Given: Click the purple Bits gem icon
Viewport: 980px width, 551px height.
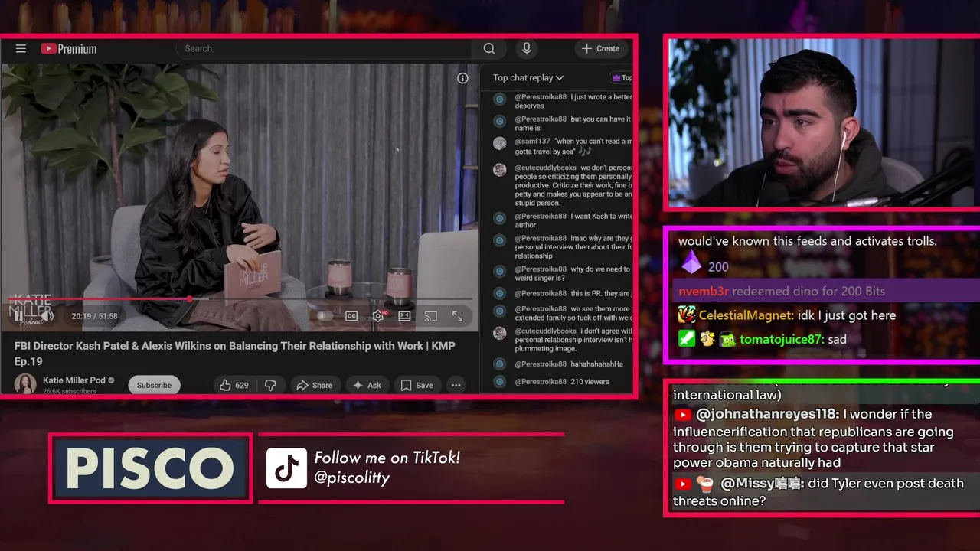Looking at the screenshot, I should coord(691,262).
